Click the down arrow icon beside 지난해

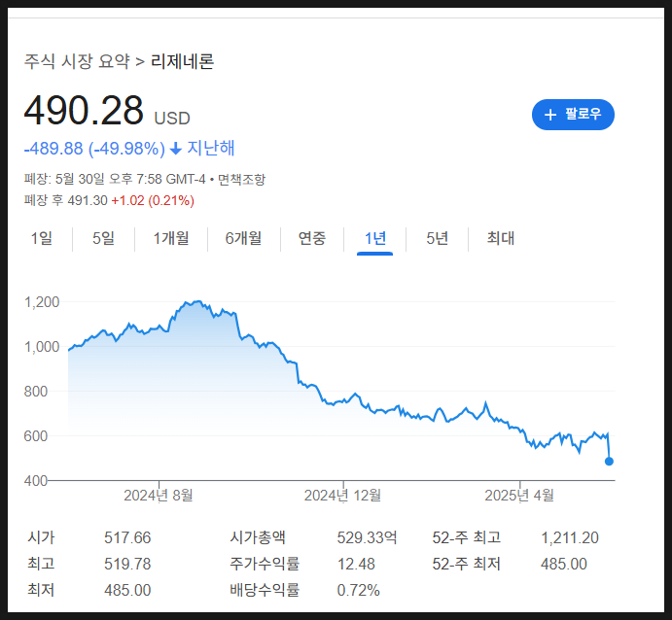click(176, 149)
